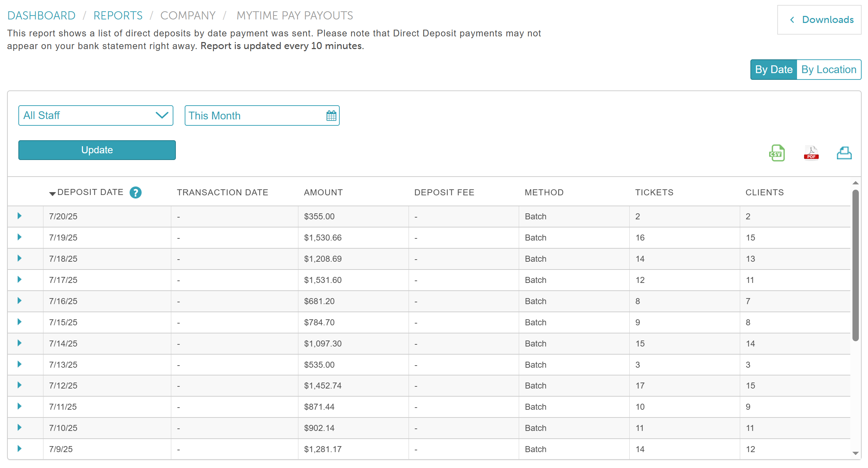Click the Deposit Date sort arrow
The width and height of the screenshot is (868, 468).
[52, 193]
